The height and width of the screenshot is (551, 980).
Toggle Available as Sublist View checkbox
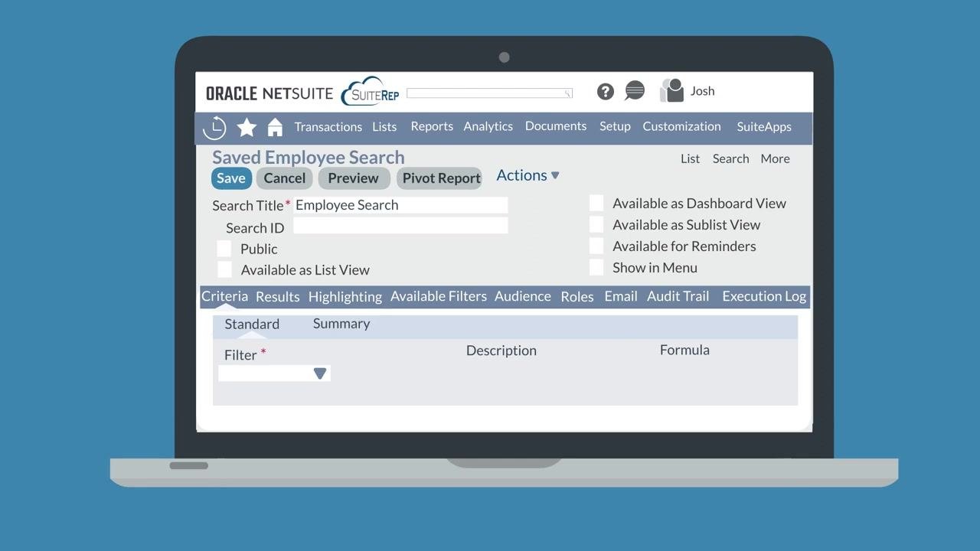(x=596, y=224)
